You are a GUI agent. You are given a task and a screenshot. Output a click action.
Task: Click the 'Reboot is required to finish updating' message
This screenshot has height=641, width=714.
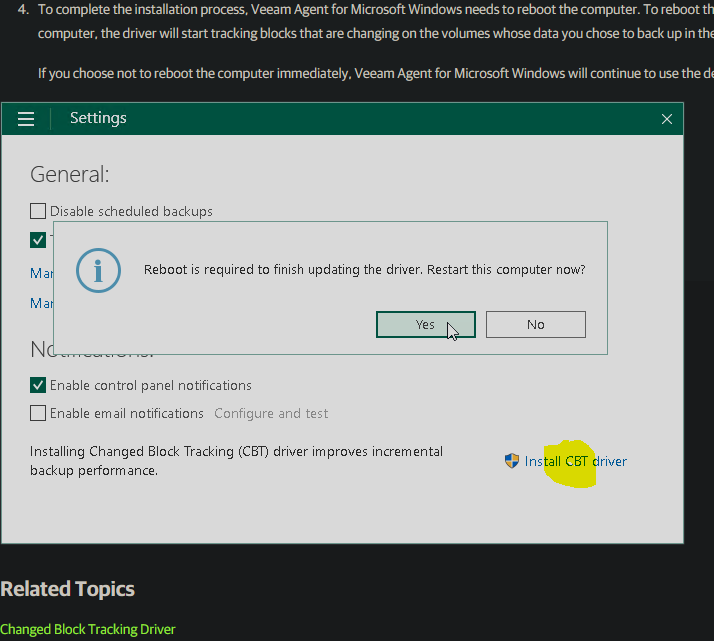pos(364,270)
